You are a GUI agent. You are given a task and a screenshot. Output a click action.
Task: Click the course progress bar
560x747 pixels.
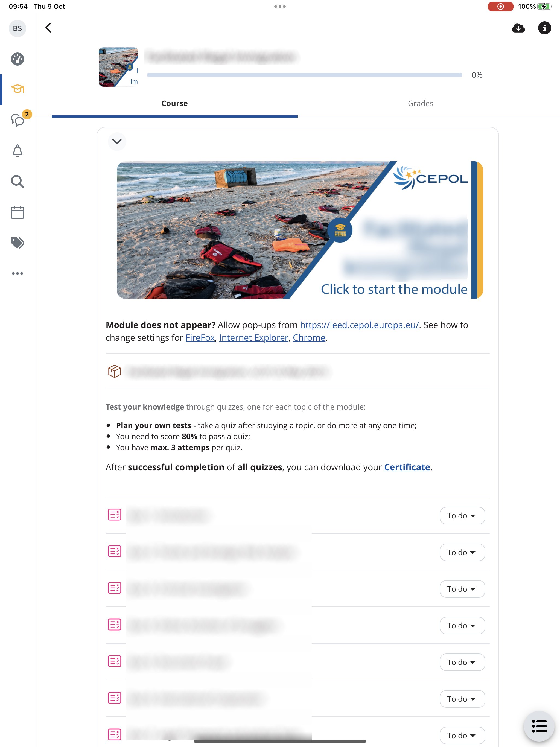[x=304, y=75]
